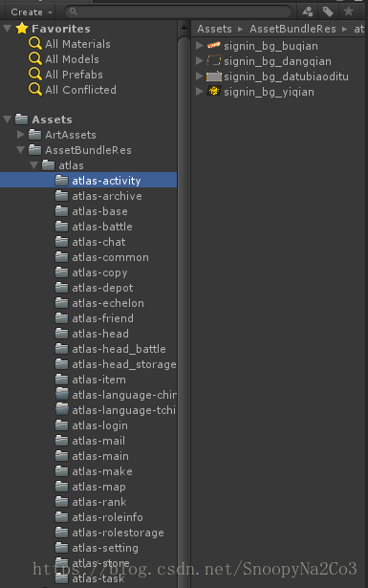Viewport: 368px width, 588px height.
Task: Click the signin_bg_dangqian texture thumbnail
Action: (214, 61)
